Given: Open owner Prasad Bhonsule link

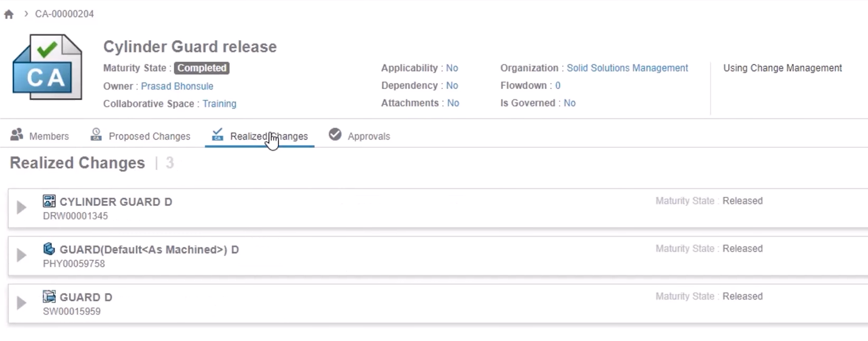Looking at the screenshot, I should [x=177, y=86].
